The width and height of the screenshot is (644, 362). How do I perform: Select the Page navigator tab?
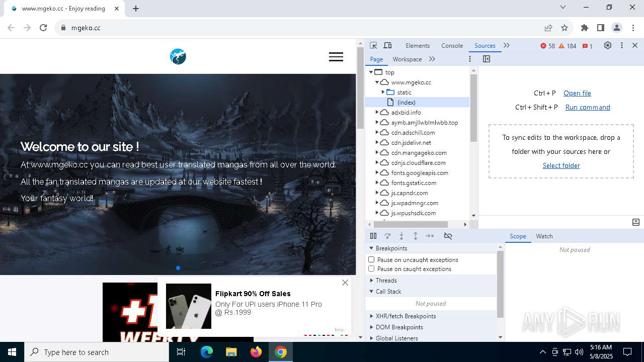tap(376, 59)
